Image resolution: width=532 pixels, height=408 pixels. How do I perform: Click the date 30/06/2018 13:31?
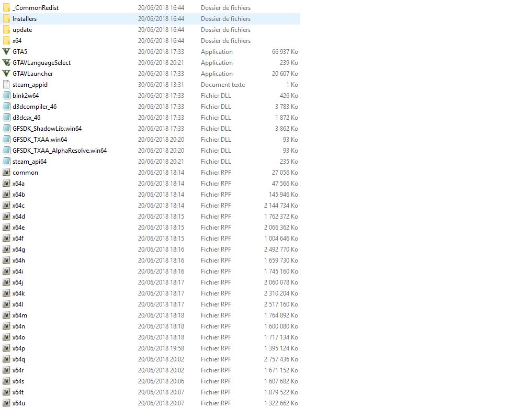tap(161, 84)
